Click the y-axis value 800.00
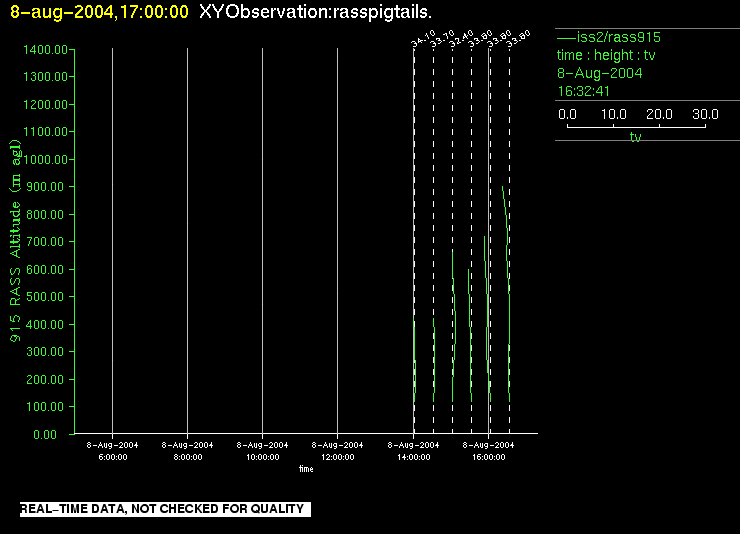Image resolution: width=740 pixels, height=534 pixels. pos(45,214)
